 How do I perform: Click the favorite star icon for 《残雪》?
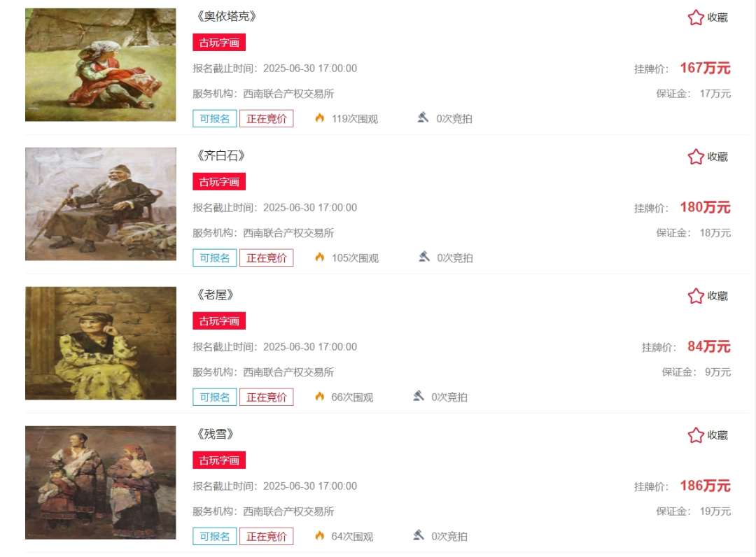[696, 435]
